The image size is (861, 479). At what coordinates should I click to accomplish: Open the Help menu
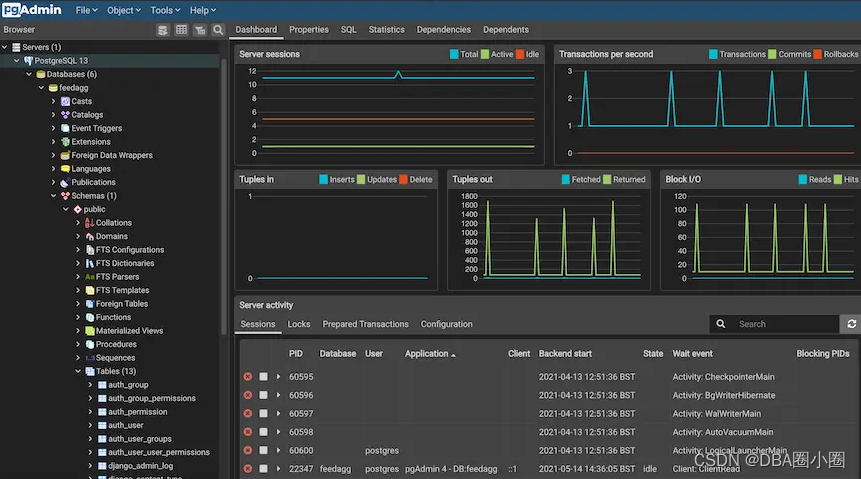(203, 10)
